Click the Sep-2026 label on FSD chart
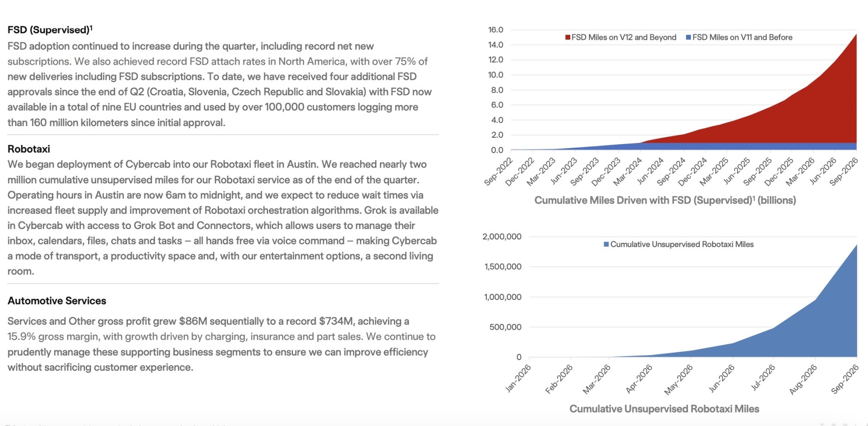The image size is (868, 426). click(x=844, y=172)
